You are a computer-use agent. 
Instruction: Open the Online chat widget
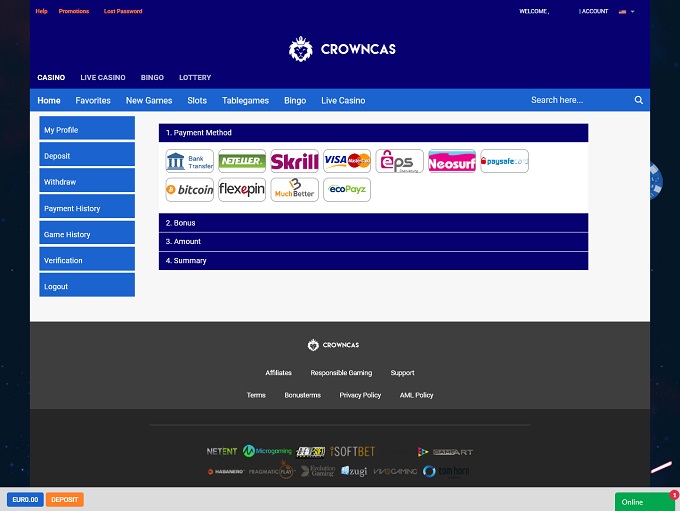[x=644, y=501]
